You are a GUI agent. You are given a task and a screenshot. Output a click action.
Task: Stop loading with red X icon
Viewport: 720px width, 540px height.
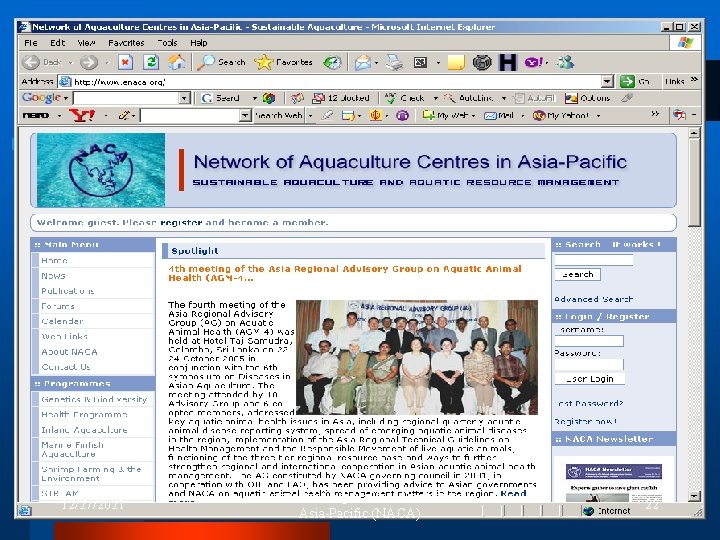point(125,62)
